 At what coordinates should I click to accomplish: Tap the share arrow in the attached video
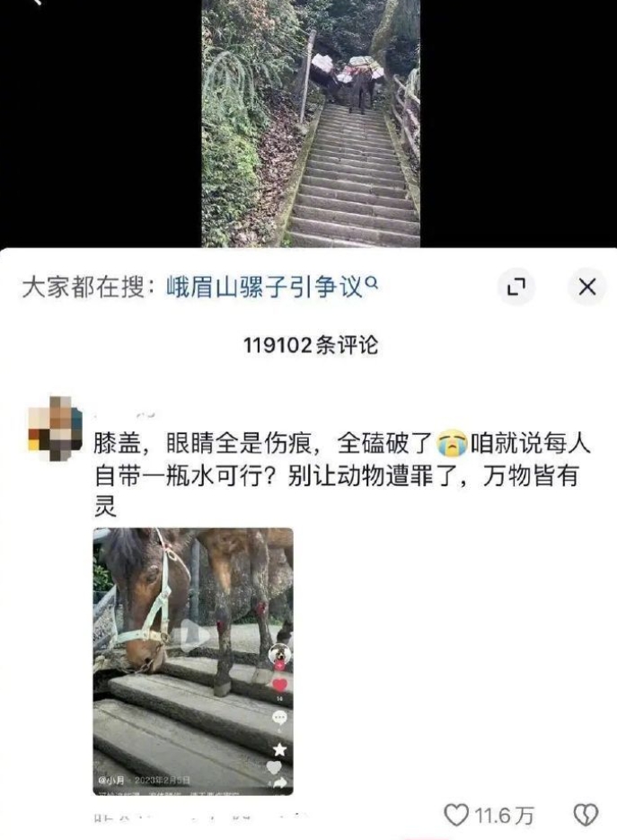[x=280, y=783]
